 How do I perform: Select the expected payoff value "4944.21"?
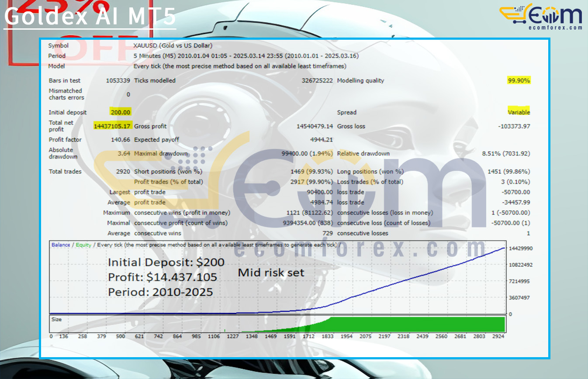click(321, 140)
